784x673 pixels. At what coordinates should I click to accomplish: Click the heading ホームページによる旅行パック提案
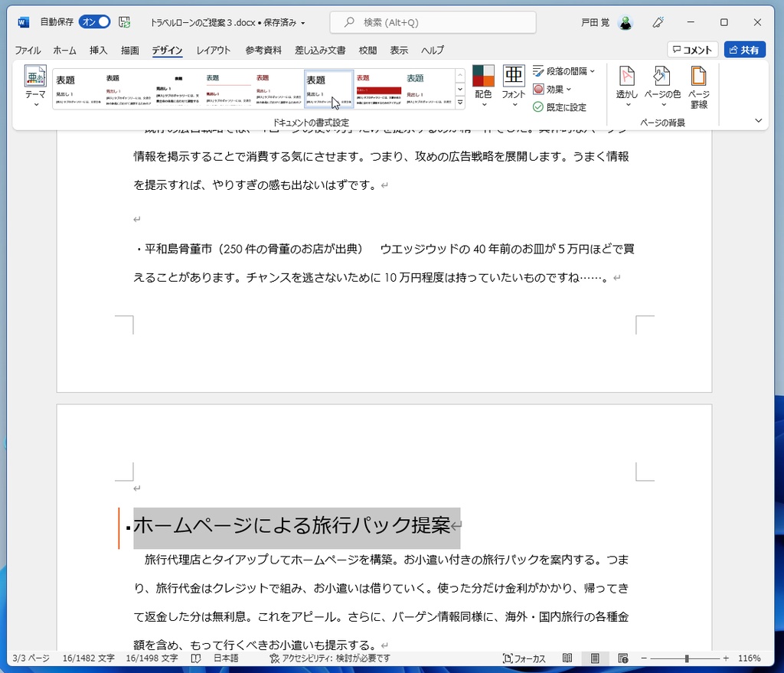point(292,525)
